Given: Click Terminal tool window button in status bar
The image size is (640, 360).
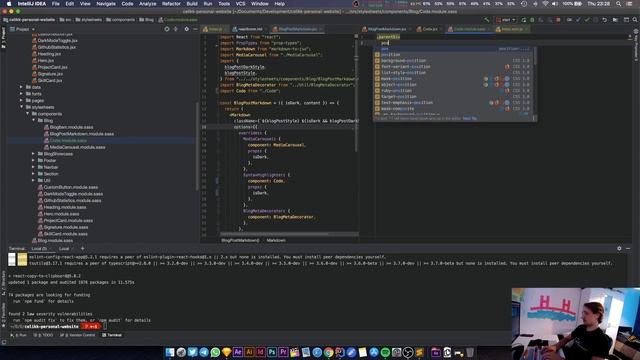Looking at the screenshot, I should click(x=112, y=335).
